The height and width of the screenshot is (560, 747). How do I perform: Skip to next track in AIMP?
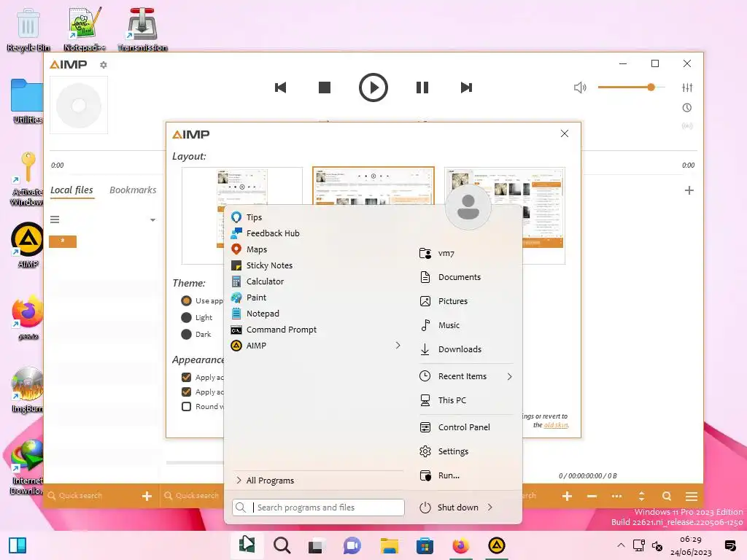tap(466, 87)
